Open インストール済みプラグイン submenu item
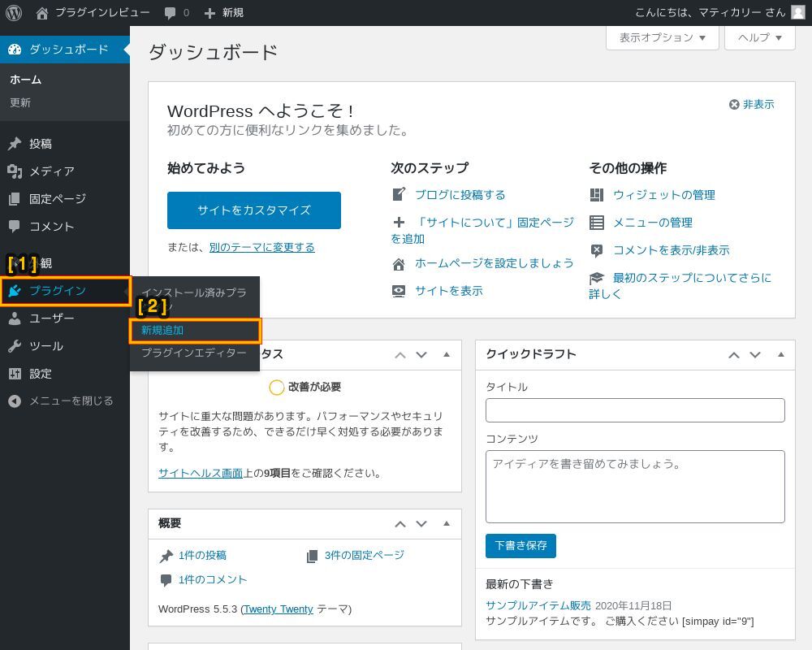 tap(195, 299)
